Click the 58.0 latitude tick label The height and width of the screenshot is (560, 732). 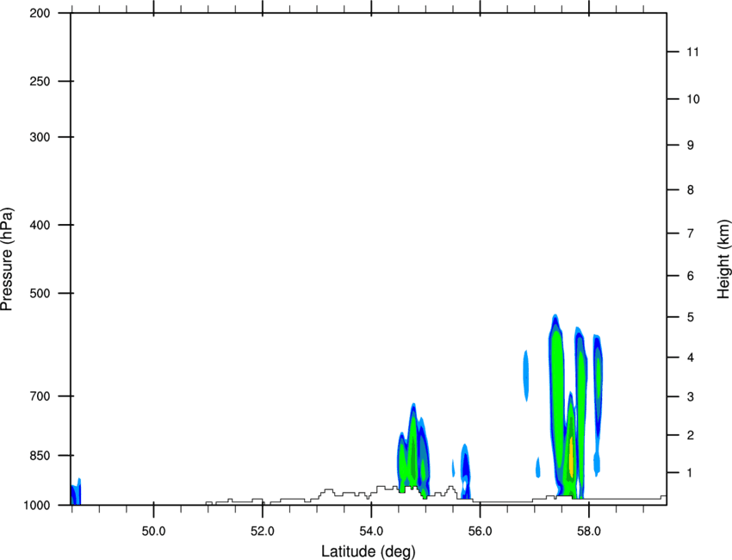tap(589, 532)
